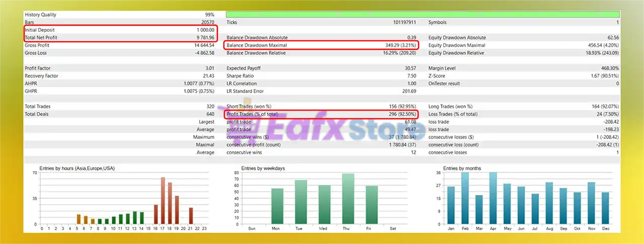Click the Average consecutive losses value 1
Screen dimensions: 644x244
click(x=617, y=152)
